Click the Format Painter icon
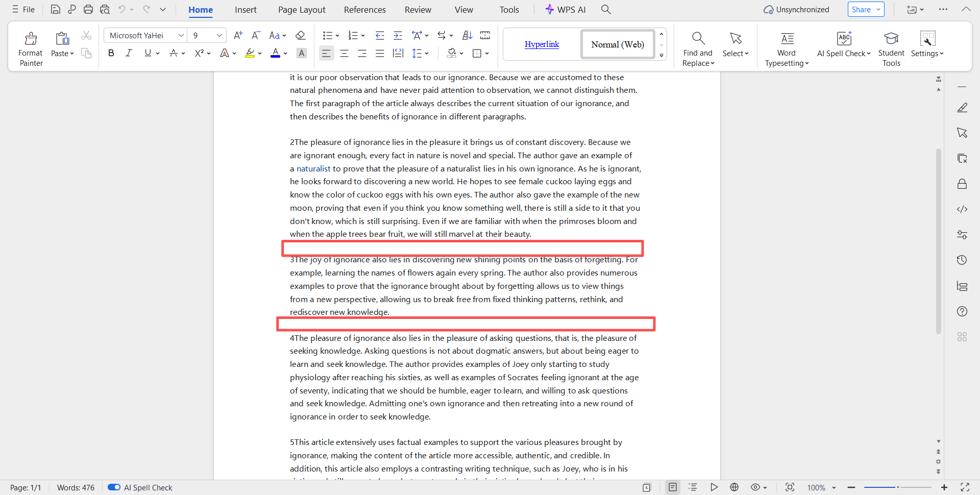980x495 pixels. pos(31,39)
